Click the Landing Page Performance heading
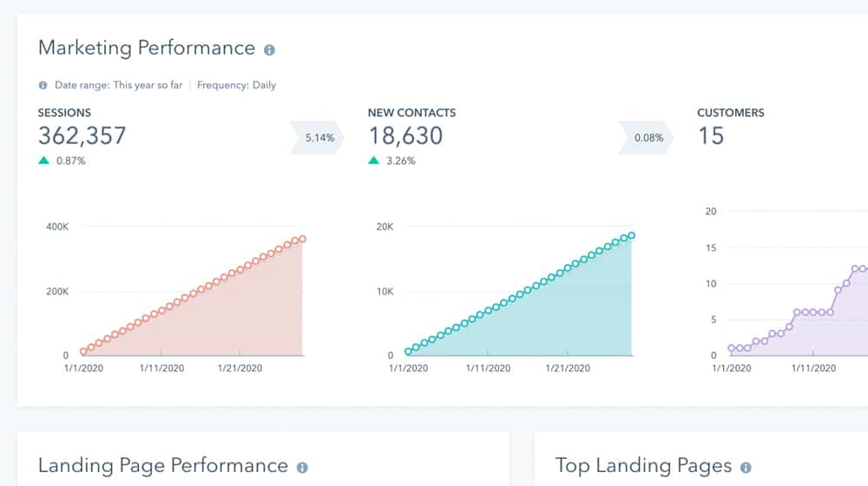This screenshot has height=486, width=868. coord(163,465)
